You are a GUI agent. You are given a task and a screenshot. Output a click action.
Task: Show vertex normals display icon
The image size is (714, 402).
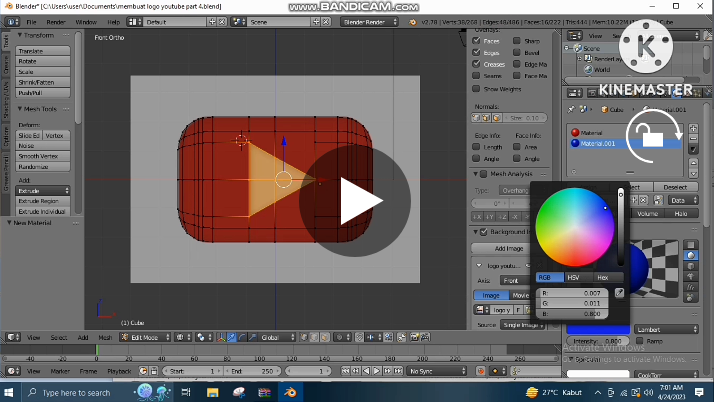[476, 118]
